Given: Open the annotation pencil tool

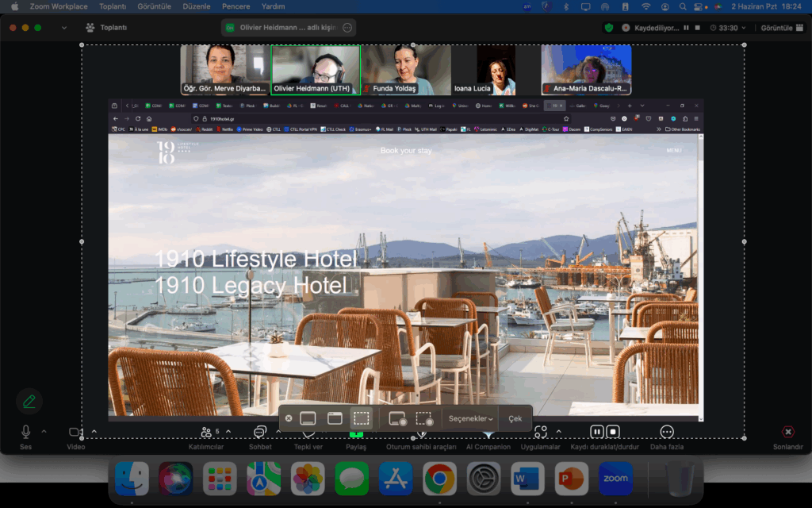Looking at the screenshot, I should (x=29, y=402).
